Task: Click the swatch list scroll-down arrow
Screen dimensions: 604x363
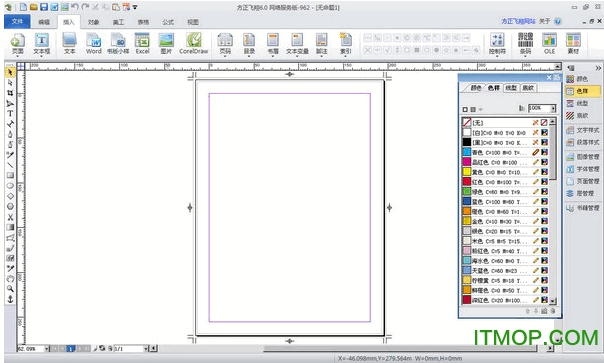Action: (553, 301)
